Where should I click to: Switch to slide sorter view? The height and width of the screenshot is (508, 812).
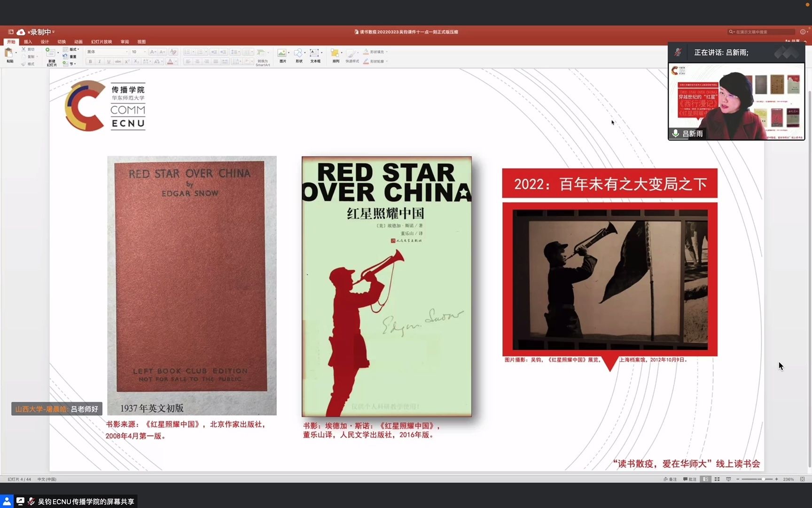[x=717, y=479]
